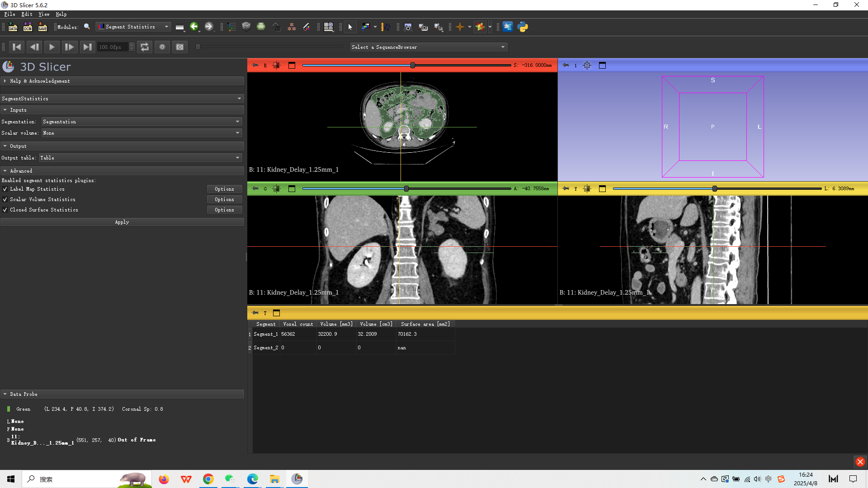Click the SAVE data icon

tap(42, 27)
